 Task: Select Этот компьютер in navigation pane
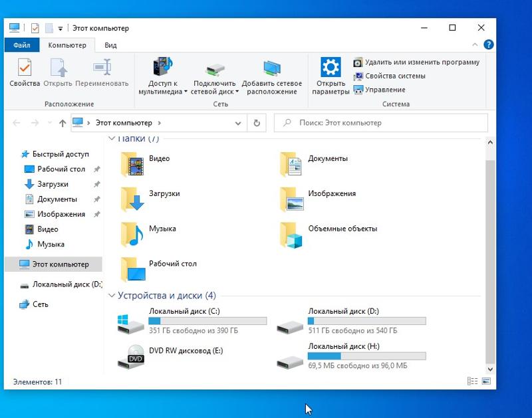coord(54,264)
